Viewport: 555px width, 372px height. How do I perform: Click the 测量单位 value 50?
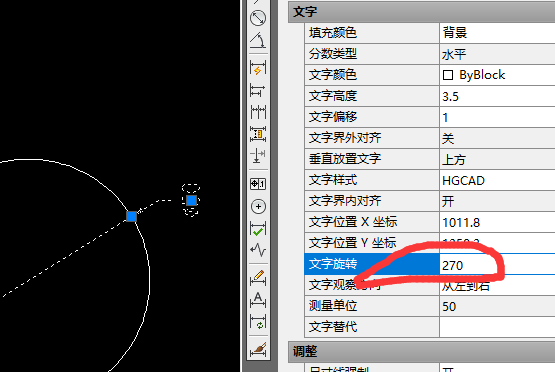tap(497, 306)
